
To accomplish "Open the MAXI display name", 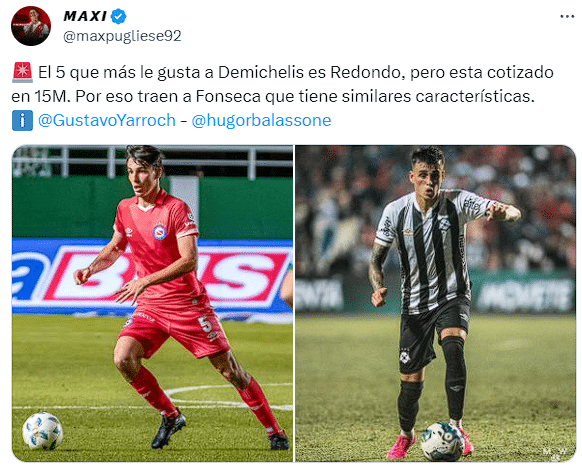I will [85, 16].
